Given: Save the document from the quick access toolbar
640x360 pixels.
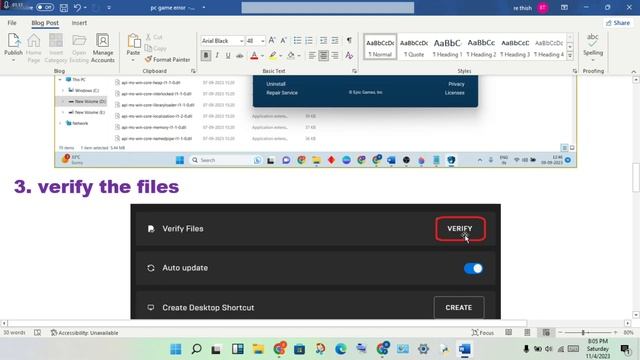Looking at the screenshot, I should pyautogui.click(x=64, y=8).
